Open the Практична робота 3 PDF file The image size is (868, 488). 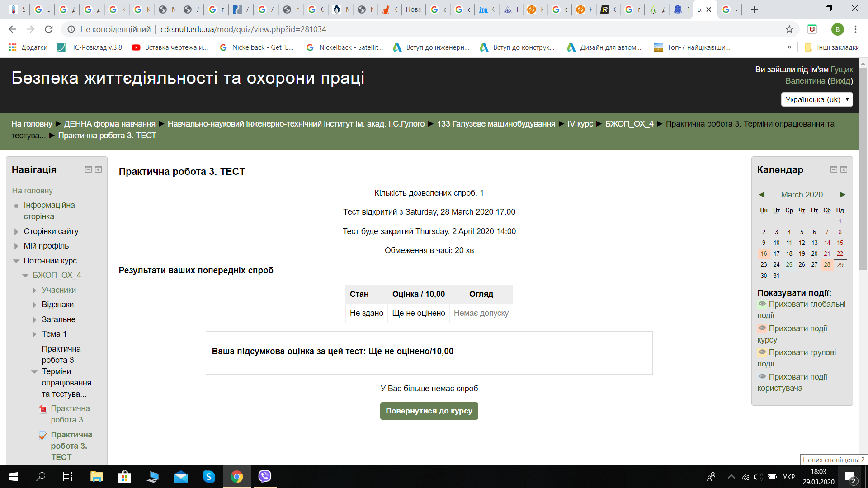[x=70, y=414]
